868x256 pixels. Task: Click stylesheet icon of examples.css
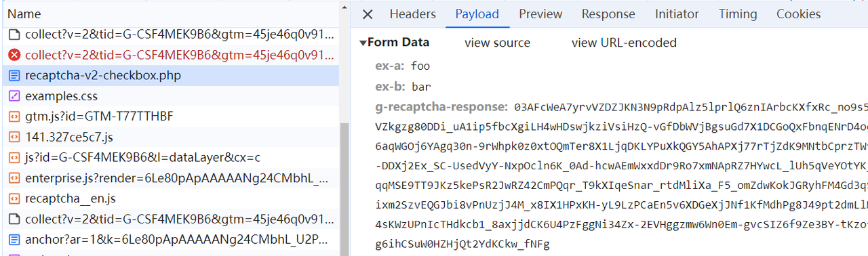[14, 96]
